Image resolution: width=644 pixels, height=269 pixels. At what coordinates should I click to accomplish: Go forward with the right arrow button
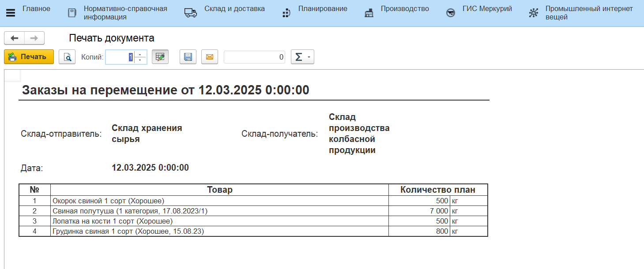coord(34,38)
